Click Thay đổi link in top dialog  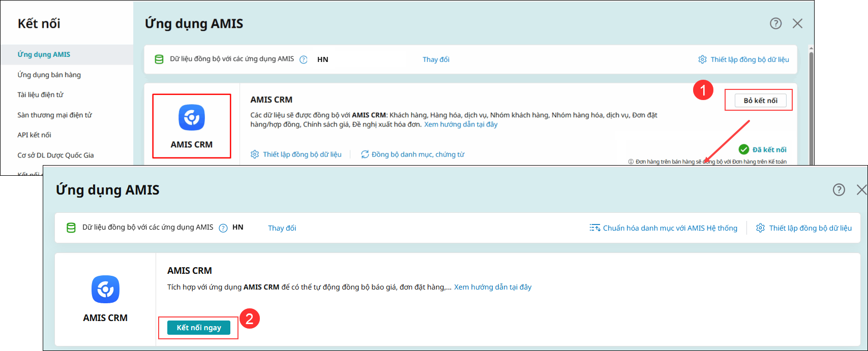pyautogui.click(x=436, y=59)
